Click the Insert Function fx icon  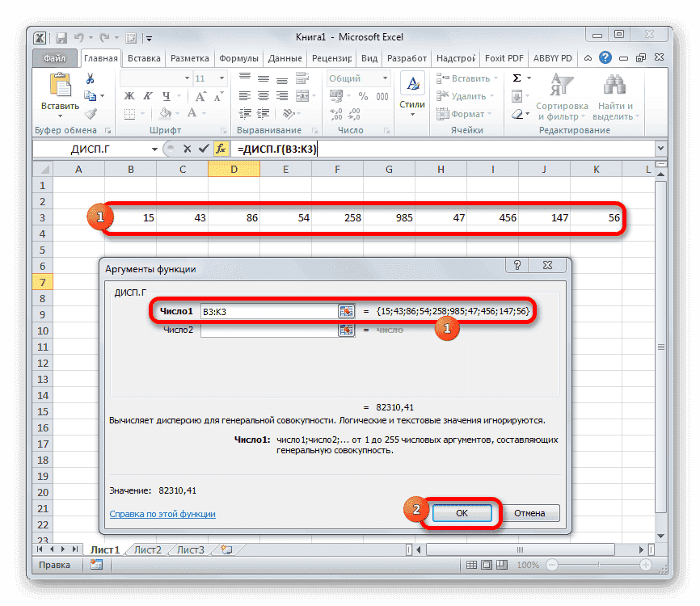[x=221, y=149]
